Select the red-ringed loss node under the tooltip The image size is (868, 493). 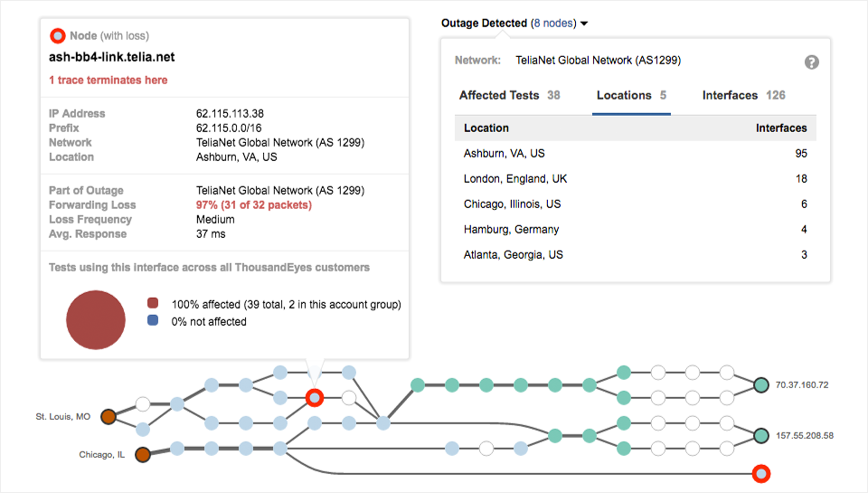click(314, 397)
